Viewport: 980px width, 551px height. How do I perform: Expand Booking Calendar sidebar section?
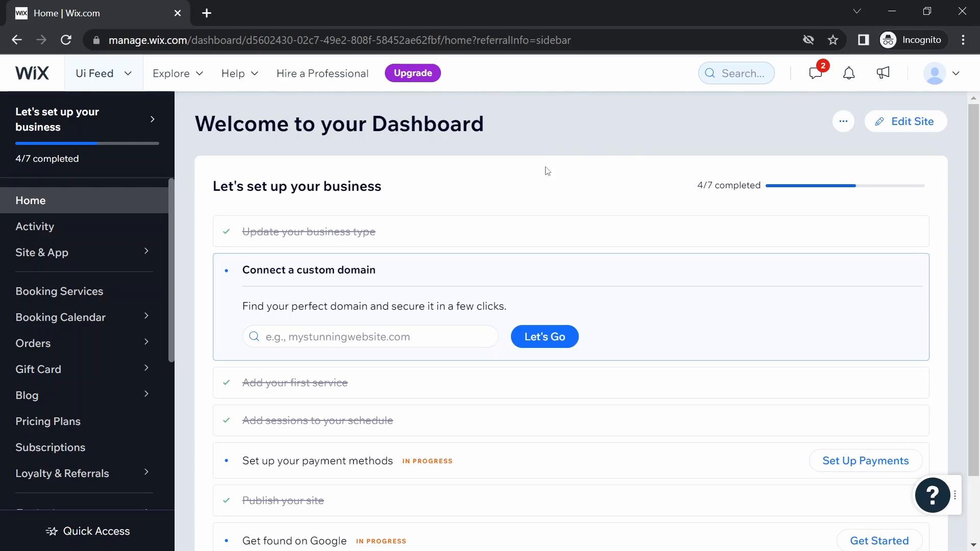tap(146, 316)
